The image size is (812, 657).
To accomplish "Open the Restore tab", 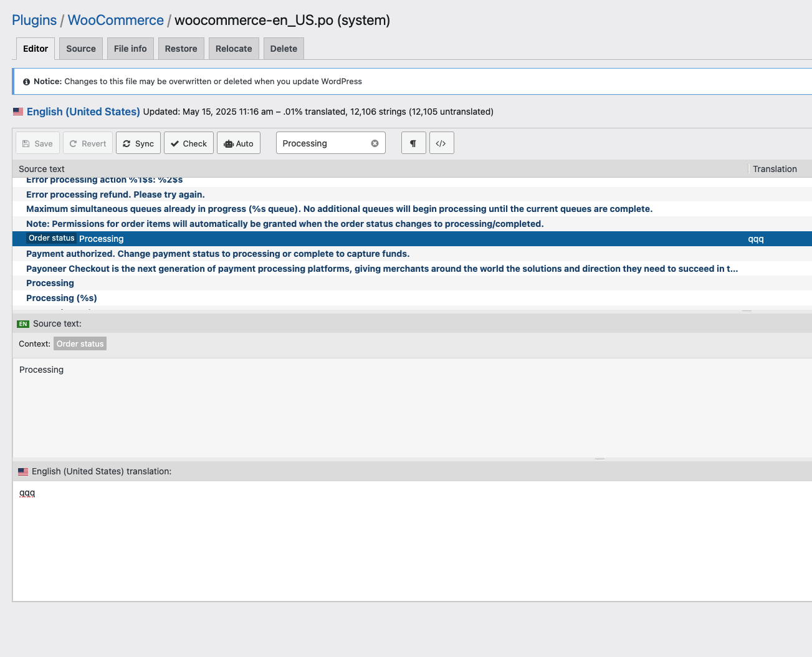I will tap(181, 49).
